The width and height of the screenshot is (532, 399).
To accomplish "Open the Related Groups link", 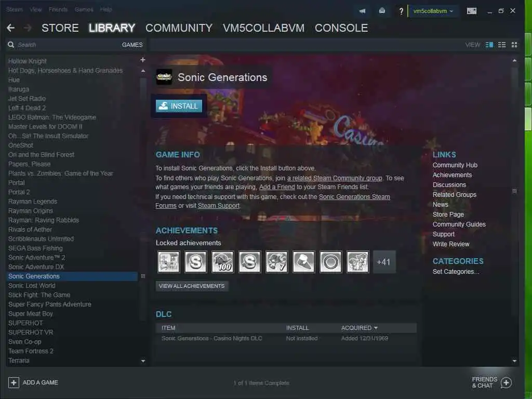I will click(x=454, y=195).
